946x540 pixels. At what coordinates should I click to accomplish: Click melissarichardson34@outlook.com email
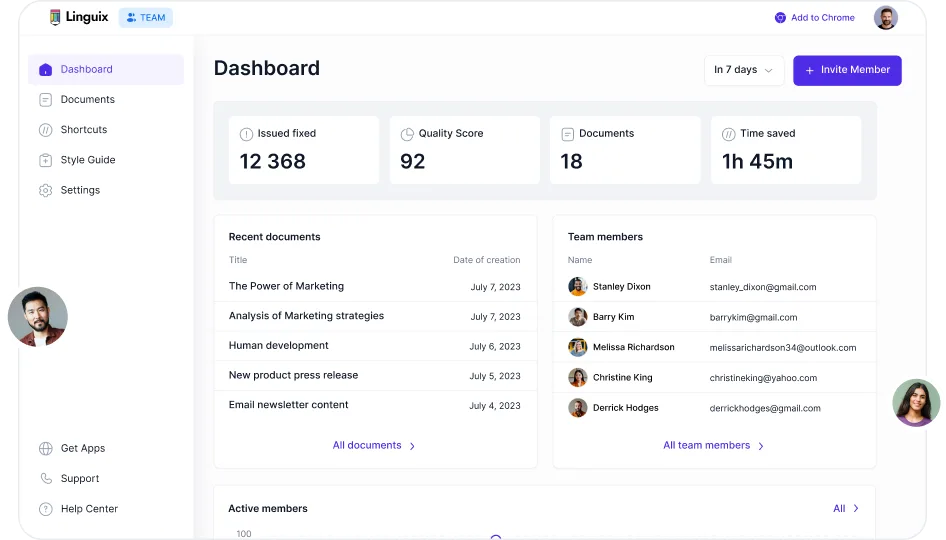[783, 348]
